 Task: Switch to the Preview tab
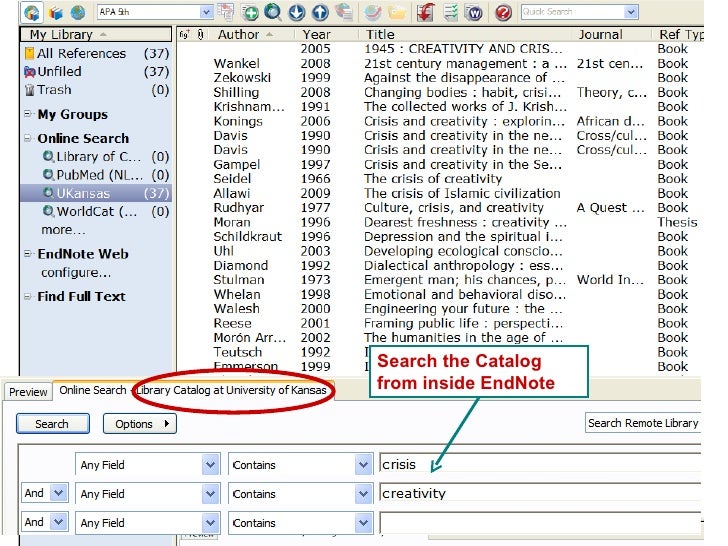[28, 392]
